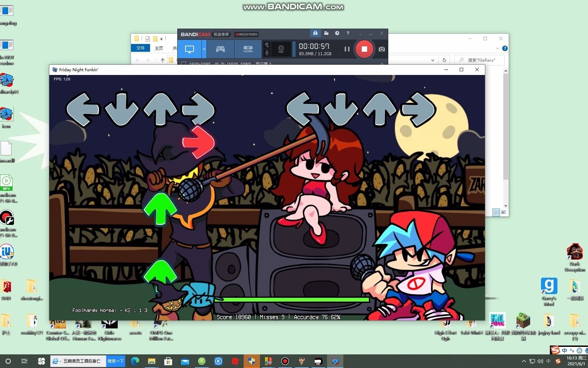Open the Bandicam output folder icon

tap(326, 33)
